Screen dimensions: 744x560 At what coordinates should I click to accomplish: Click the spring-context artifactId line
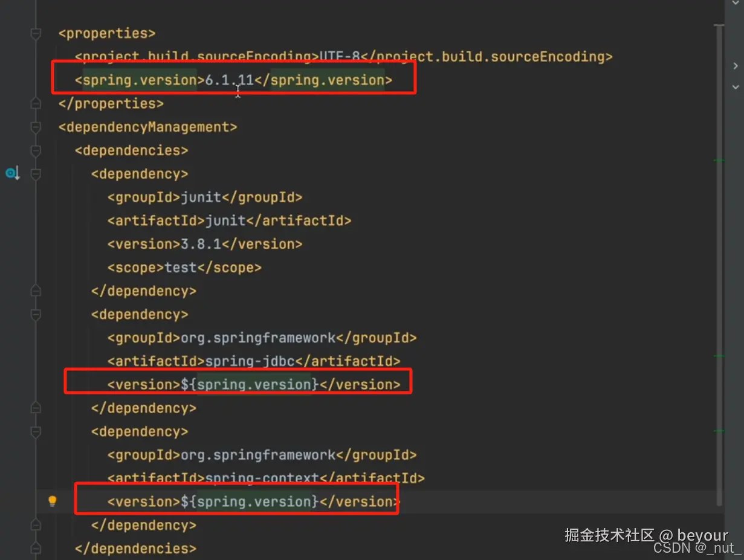[266, 478]
